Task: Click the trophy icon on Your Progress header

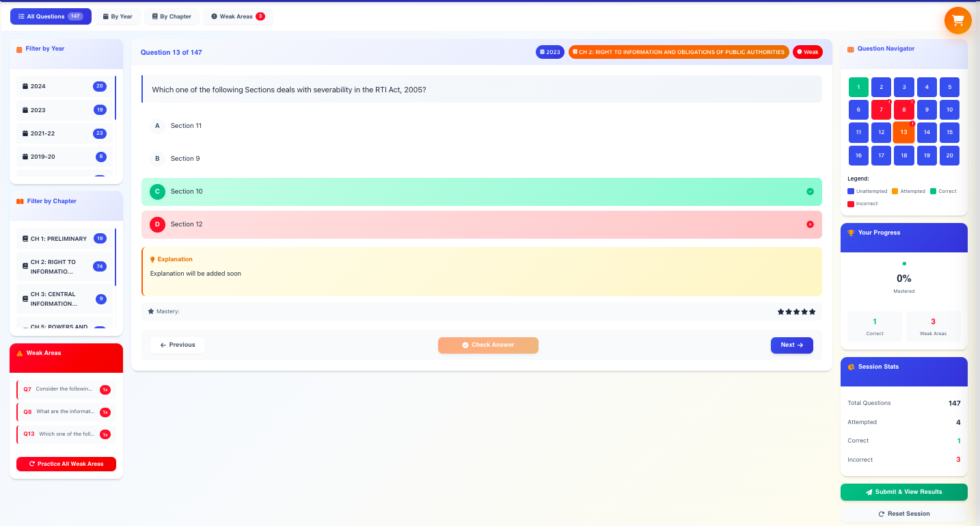Action: 849,233
